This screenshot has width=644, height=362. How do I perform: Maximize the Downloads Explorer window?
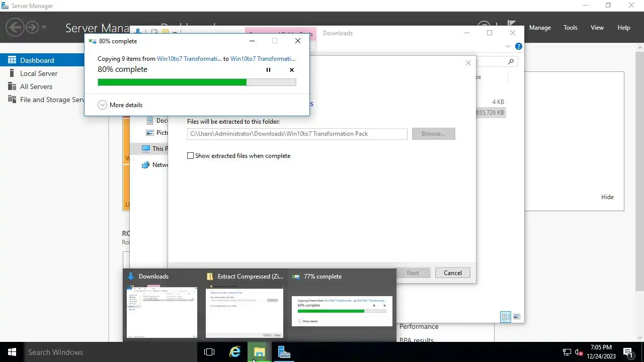tap(490, 33)
